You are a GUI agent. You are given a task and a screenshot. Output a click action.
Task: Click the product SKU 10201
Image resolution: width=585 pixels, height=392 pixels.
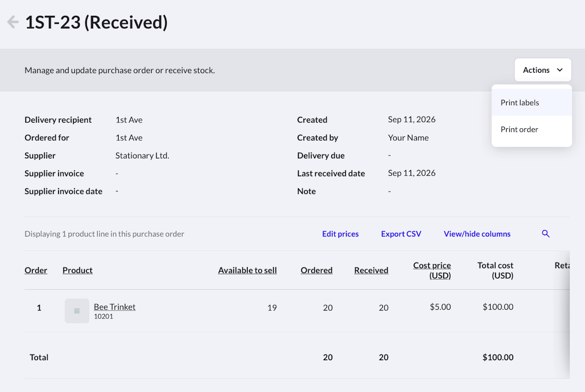[104, 316]
